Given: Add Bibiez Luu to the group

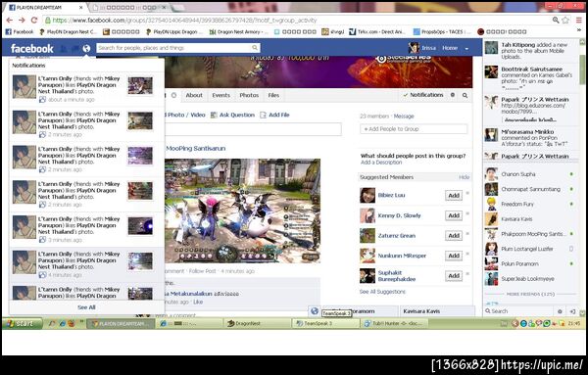Looking at the screenshot, I should [x=454, y=195].
